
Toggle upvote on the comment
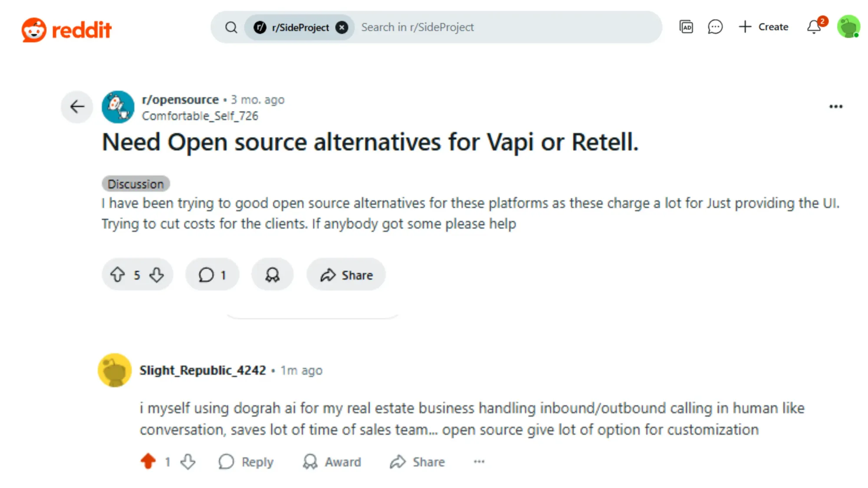point(148,462)
